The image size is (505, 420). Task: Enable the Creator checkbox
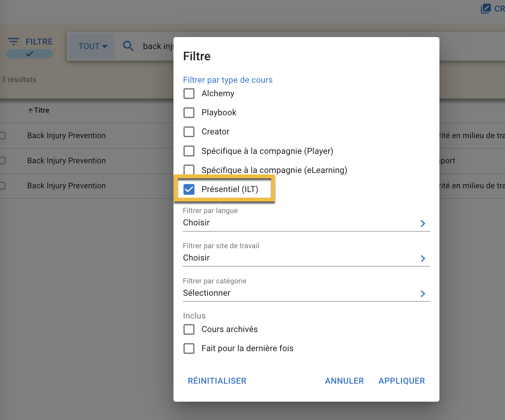189,132
